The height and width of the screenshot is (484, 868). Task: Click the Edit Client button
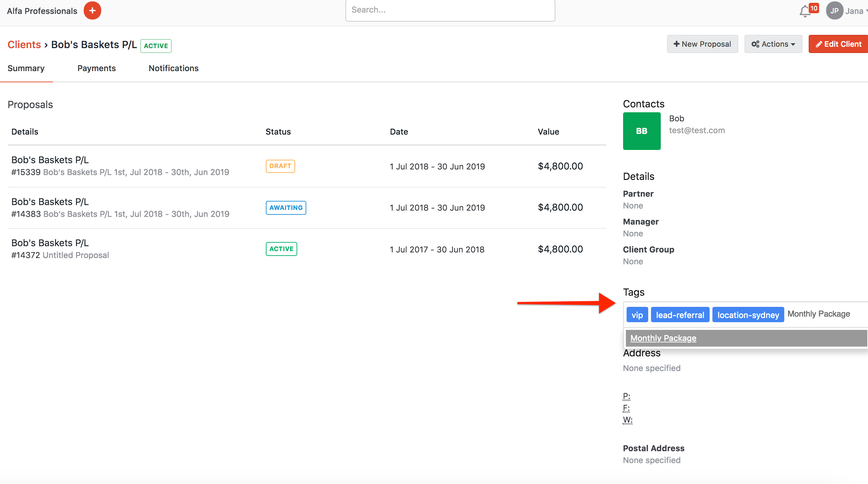pos(838,44)
